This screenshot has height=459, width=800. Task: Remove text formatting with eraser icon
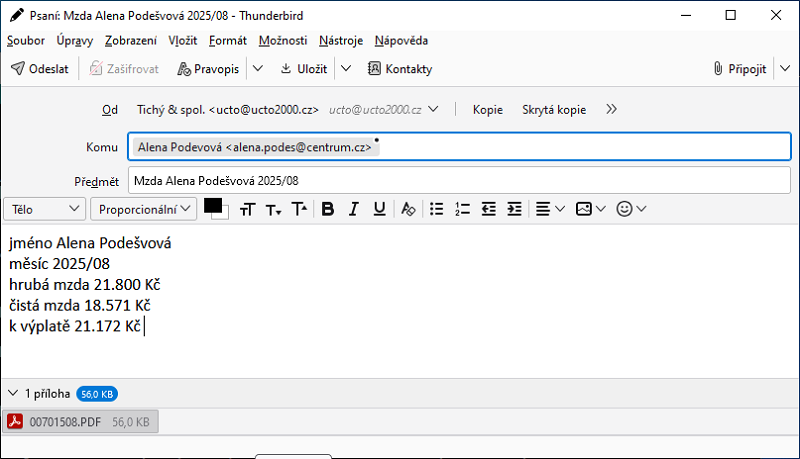pyautogui.click(x=407, y=209)
